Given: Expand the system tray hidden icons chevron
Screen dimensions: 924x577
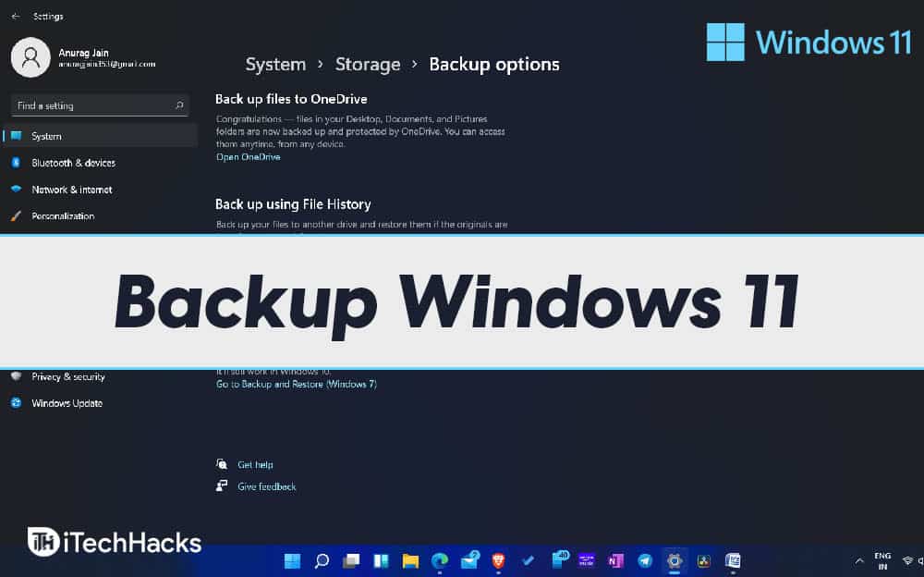Looking at the screenshot, I should tap(859, 560).
